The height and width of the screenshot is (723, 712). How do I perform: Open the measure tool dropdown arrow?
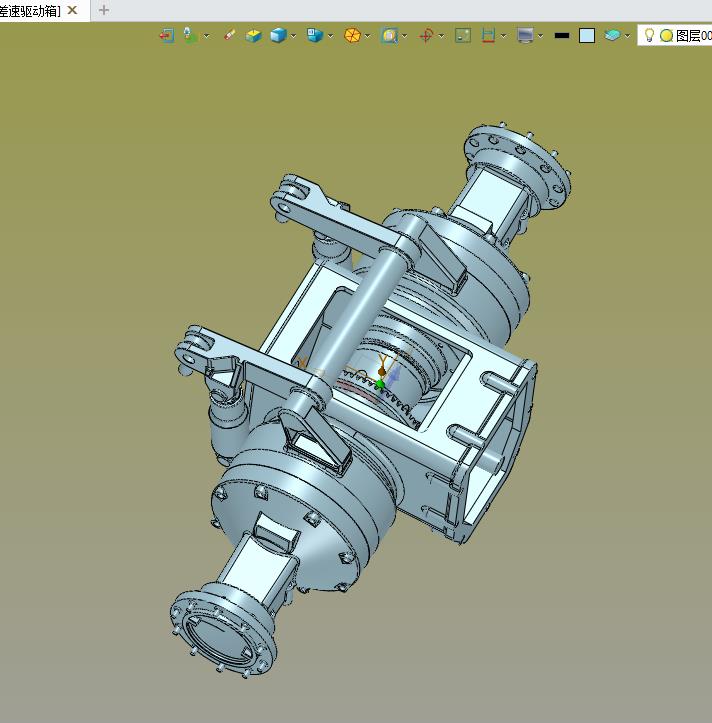[x=503, y=36]
